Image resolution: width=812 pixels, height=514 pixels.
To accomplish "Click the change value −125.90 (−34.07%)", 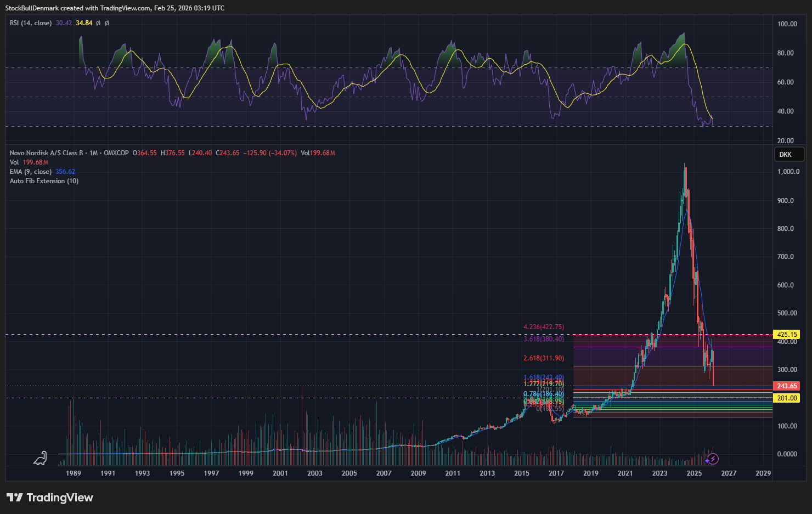I will coord(270,153).
